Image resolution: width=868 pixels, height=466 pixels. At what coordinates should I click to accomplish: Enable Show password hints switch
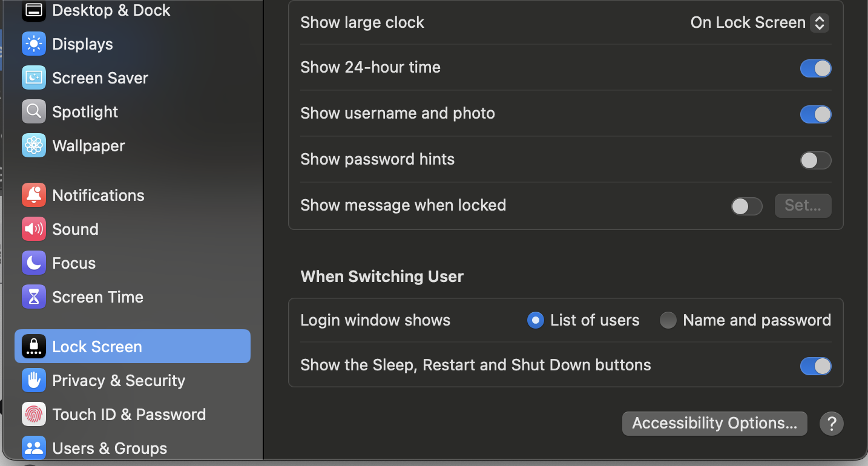coord(815,160)
